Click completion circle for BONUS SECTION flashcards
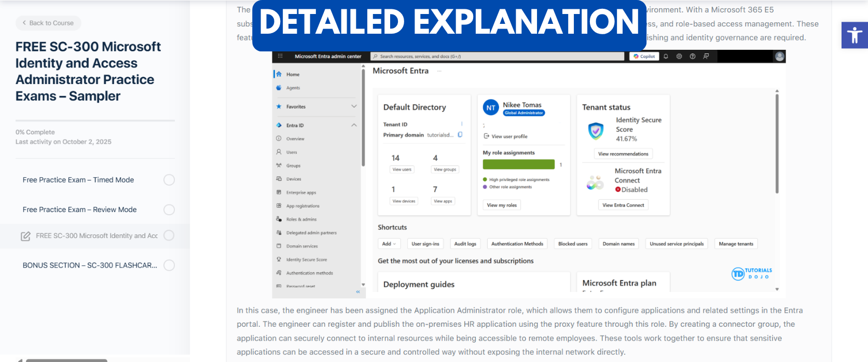 pos(169,265)
